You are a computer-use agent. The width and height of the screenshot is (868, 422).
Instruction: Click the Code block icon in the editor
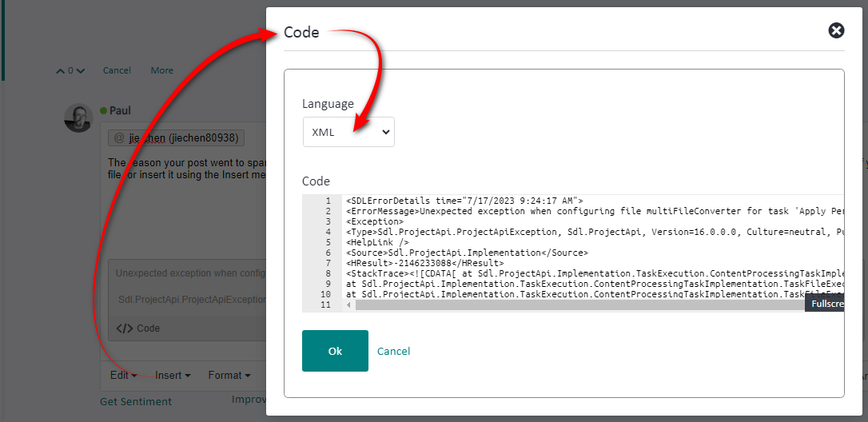click(125, 328)
